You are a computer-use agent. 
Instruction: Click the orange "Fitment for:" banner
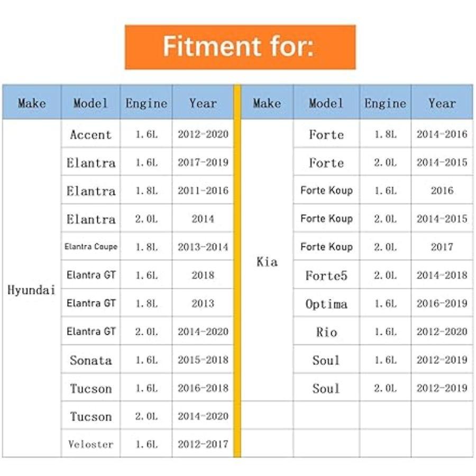pyautogui.click(x=240, y=47)
